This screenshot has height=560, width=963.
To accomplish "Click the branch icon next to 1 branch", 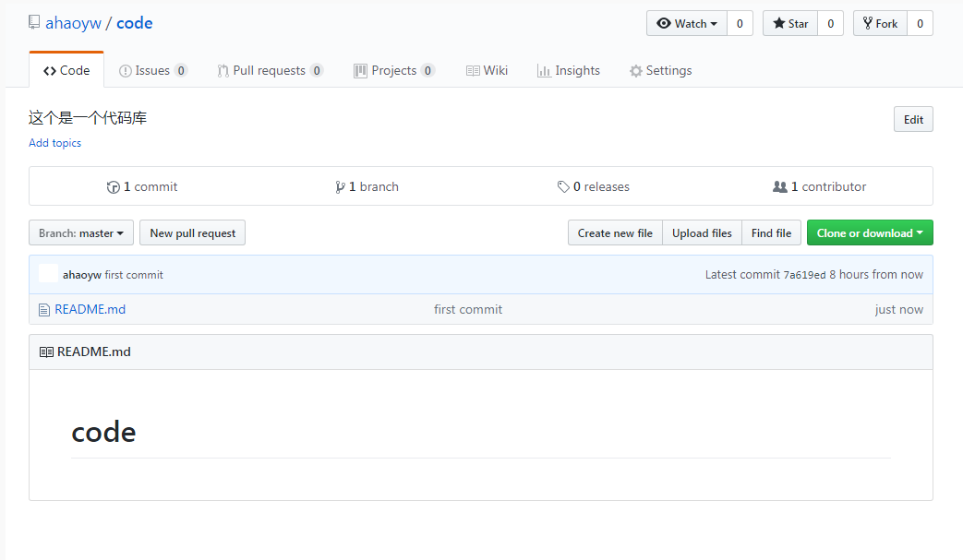I will 340,187.
